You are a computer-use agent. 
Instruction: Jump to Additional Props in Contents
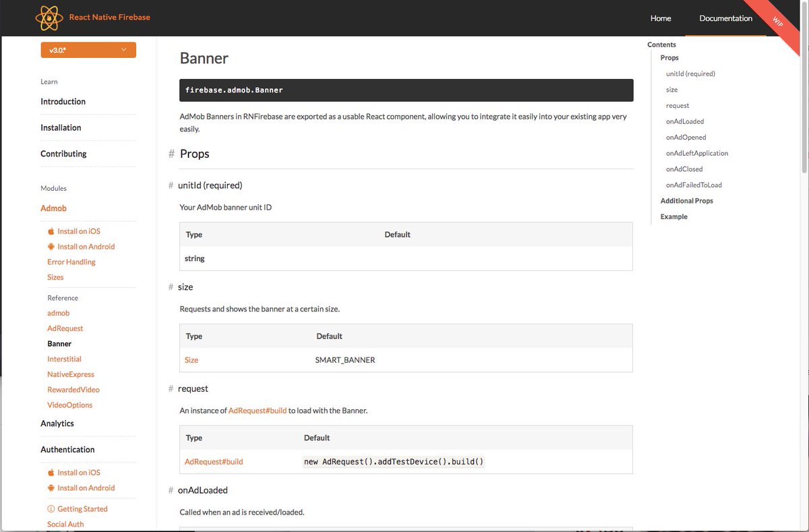click(687, 201)
